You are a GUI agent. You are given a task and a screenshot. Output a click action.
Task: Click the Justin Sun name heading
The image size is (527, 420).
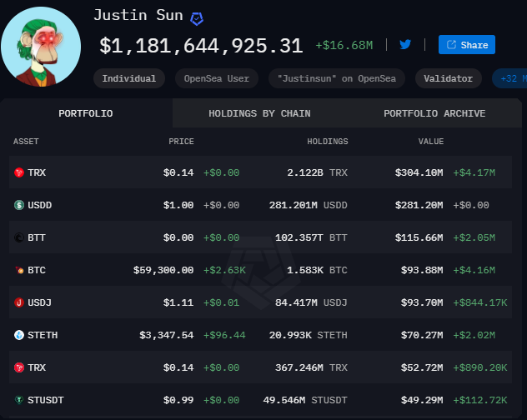(x=138, y=15)
